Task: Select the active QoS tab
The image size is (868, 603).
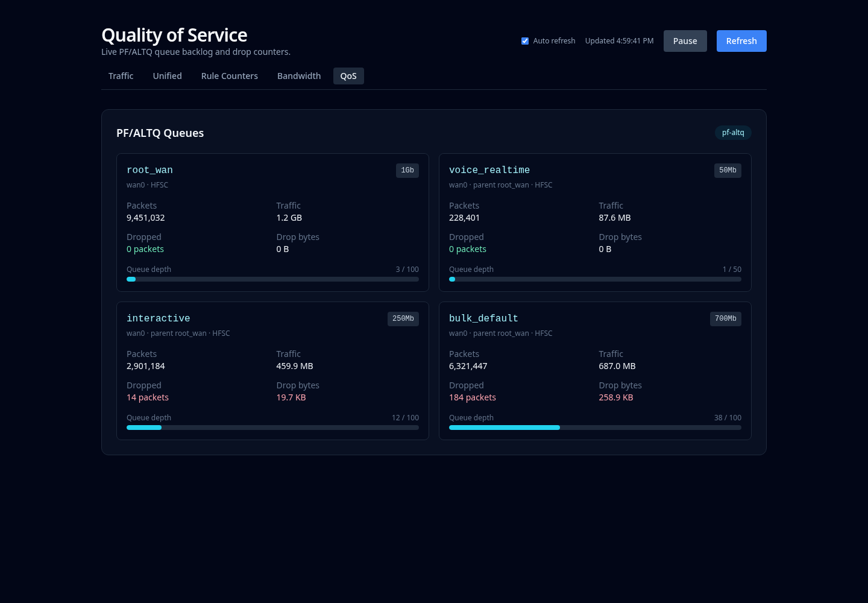Action: click(x=348, y=76)
